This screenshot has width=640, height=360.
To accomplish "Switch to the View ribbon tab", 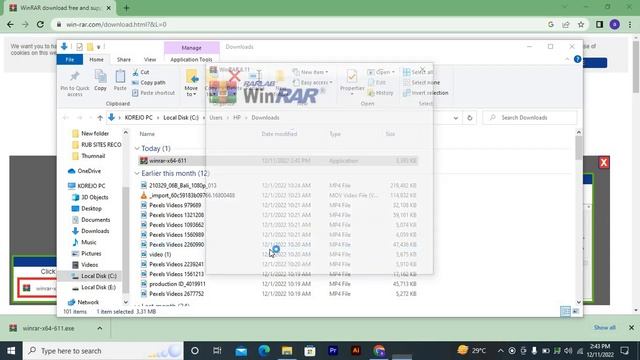I will pyautogui.click(x=150, y=60).
